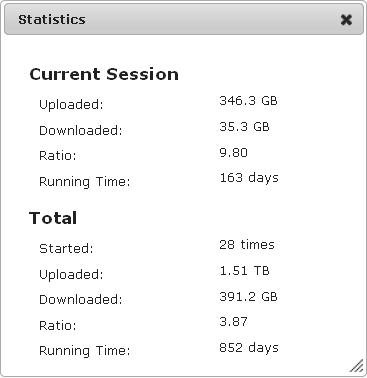Click the session ratio value 9.80
The width and height of the screenshot is (367, 378).
click(233, 153)
